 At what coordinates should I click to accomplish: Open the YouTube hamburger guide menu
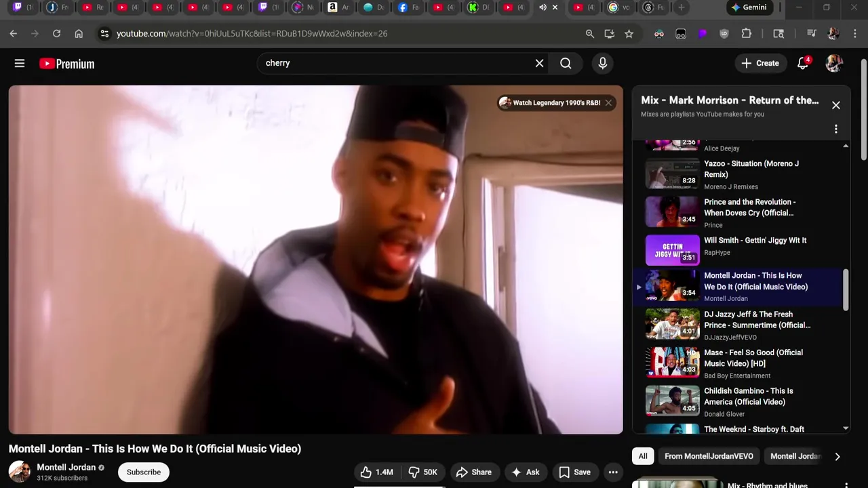click(20, 63)
